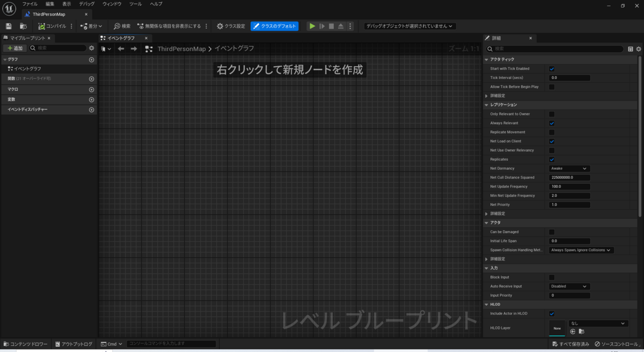
Task: Open the compile options three-dot menu
Action: [72, 26]
